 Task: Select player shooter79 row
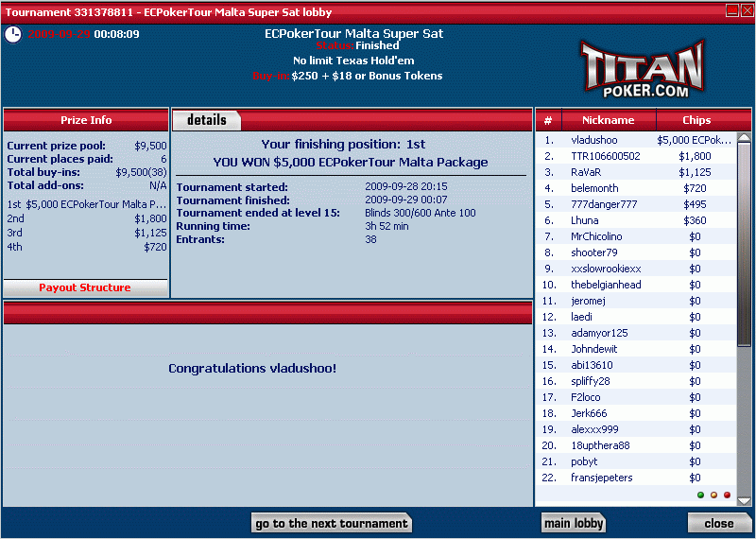[636, 252]
